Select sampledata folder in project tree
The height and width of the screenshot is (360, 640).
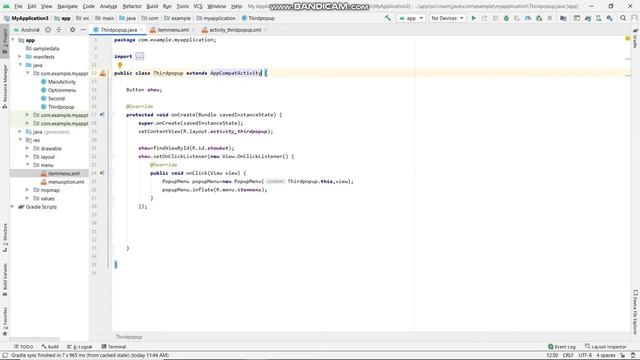pyautogui.click(x=42, y=49)
